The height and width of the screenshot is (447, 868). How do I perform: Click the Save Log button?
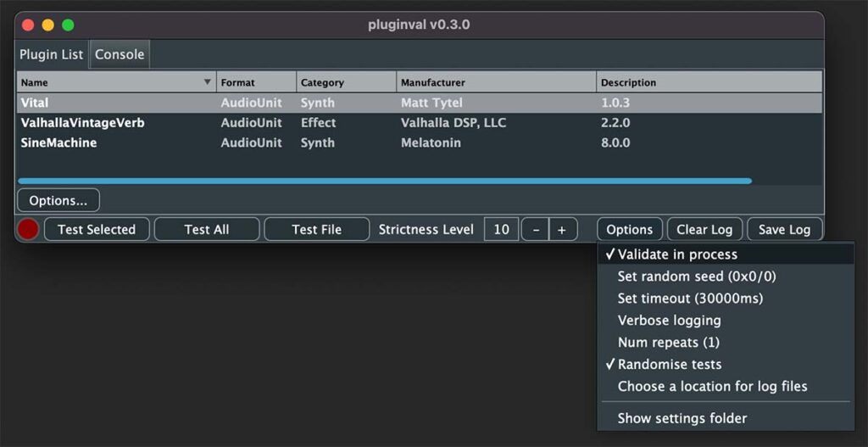(784, 229)
